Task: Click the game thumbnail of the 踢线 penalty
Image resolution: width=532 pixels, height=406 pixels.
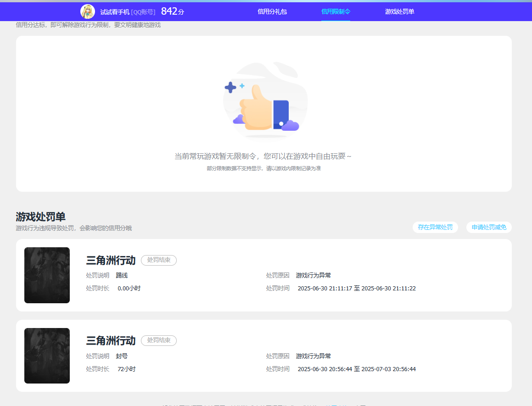Action: pyautogui.click(x=47, y=275)
